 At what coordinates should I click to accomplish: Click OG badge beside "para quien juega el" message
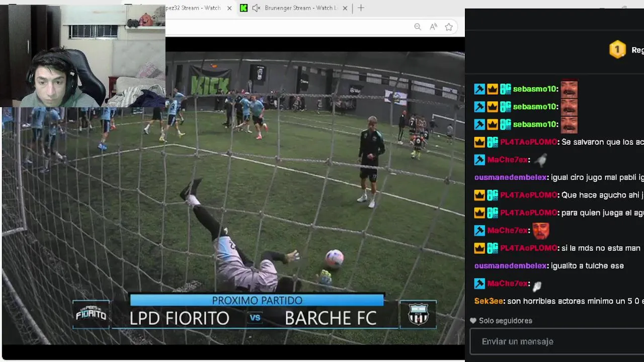pos(493,213)
